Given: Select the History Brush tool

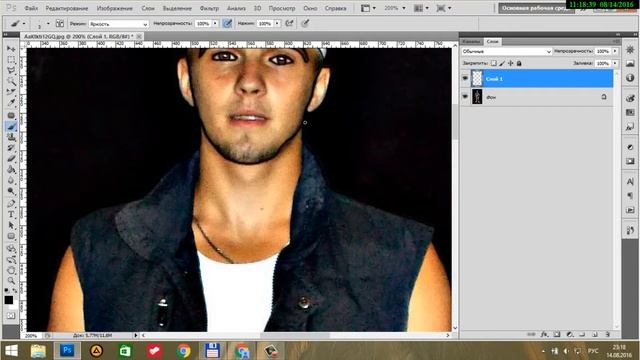Looking at the screenshot, I should [x=11, y=148].
